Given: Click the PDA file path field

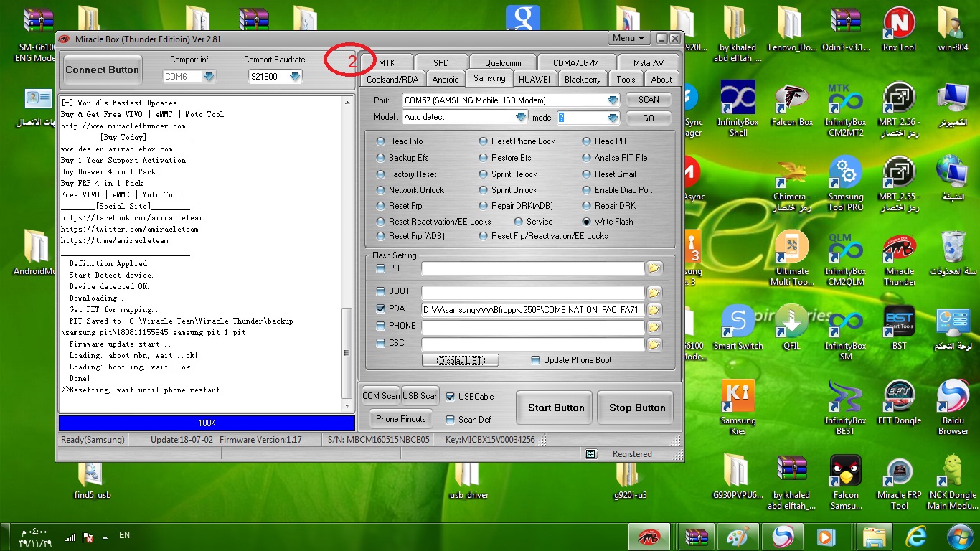Looking at the screenshot, I should [x=532, y=310].
